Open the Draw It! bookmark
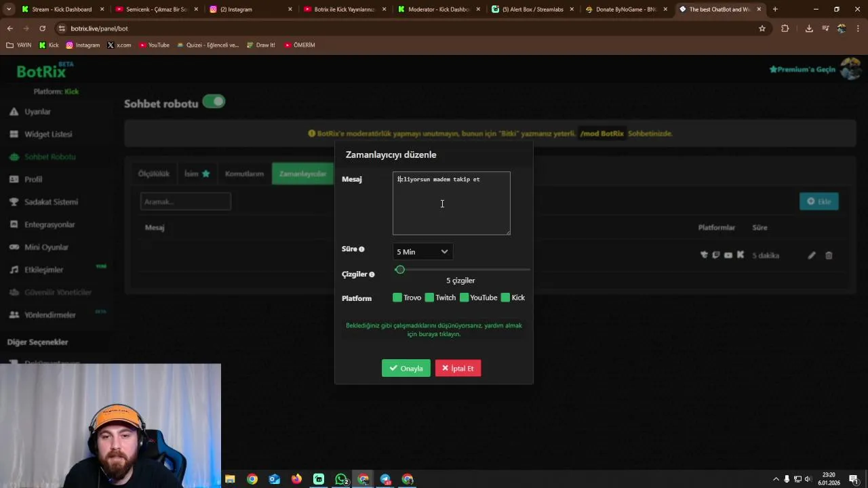868x488 pixels. 260,45
